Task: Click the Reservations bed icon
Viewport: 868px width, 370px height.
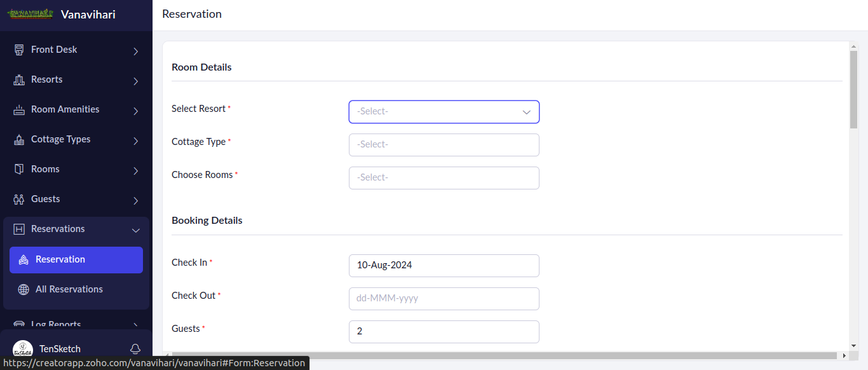Action: (x=19, y=229)
